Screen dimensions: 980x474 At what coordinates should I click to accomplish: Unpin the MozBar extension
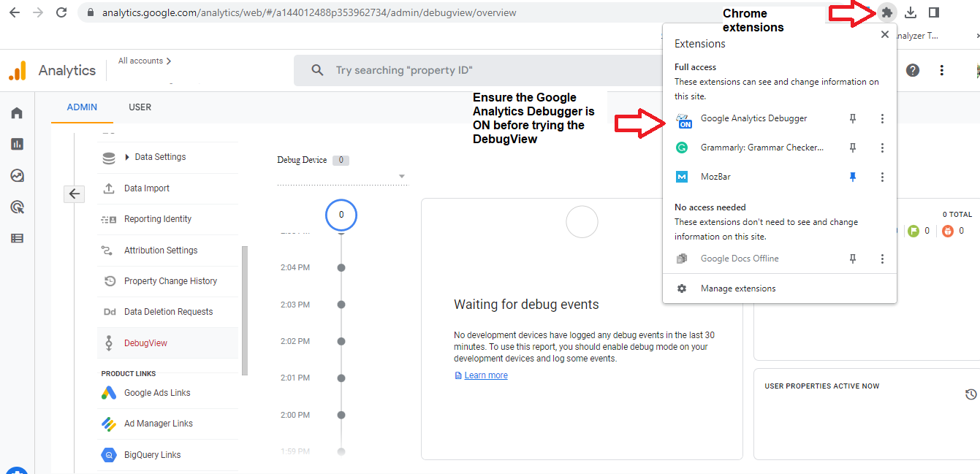pyautogui.click(x=852, y=177)
